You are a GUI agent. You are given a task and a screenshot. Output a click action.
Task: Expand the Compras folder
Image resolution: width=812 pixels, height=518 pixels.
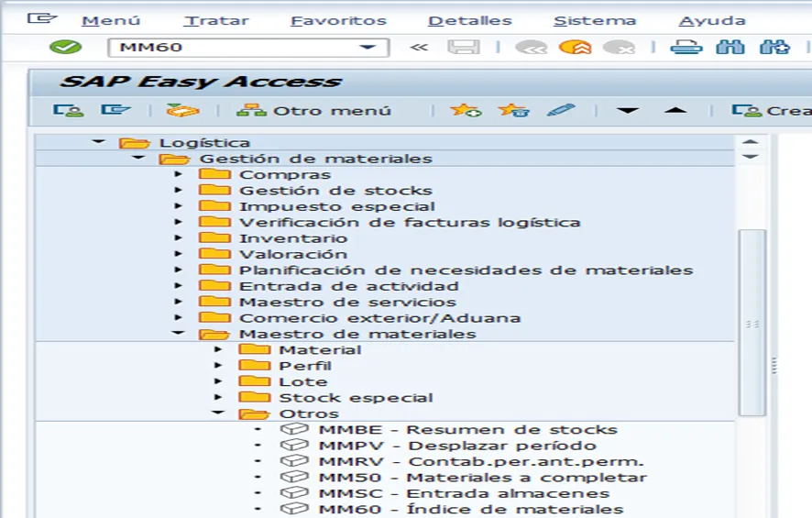(178, 174)
